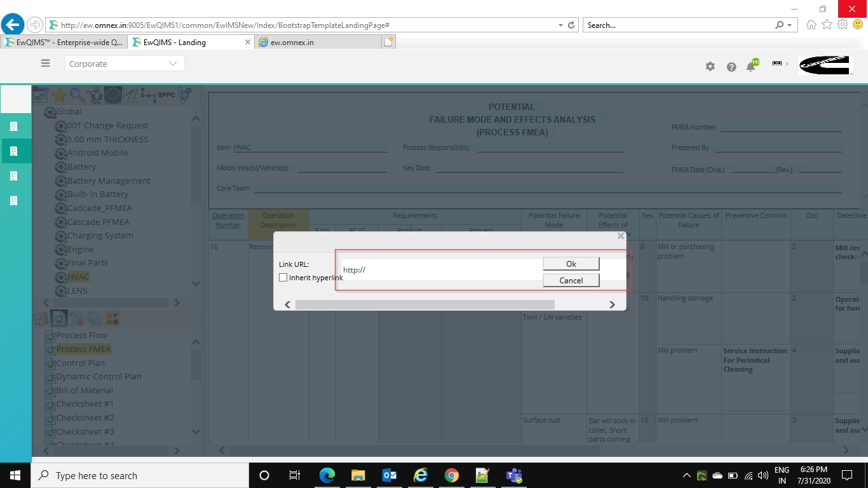Select the magnifying glass search icon
868x488 pixels.
click(77, 95)
